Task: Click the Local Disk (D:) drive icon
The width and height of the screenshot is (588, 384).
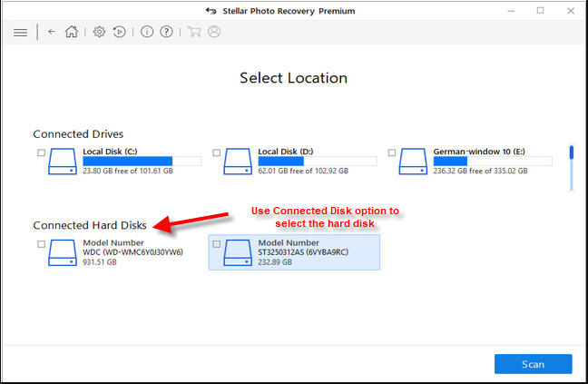Action: click(238, 162)
